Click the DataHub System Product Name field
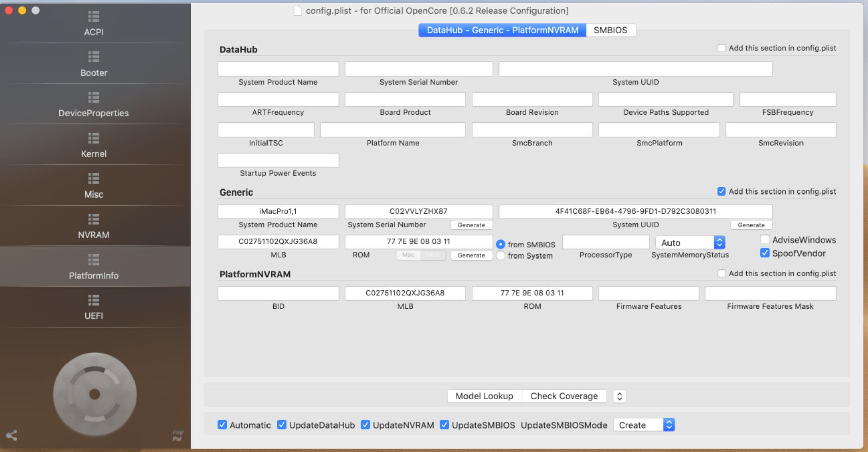 point(278,69)
